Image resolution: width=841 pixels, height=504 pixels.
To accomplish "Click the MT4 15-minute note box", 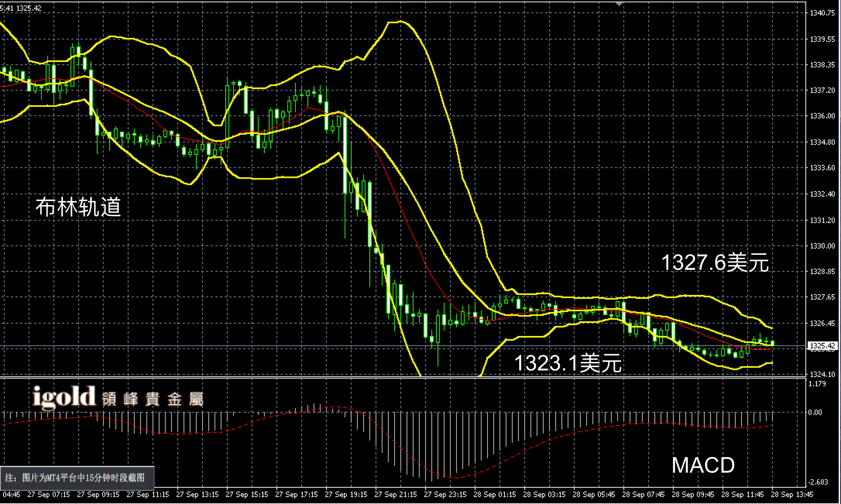I will point(77,478).
